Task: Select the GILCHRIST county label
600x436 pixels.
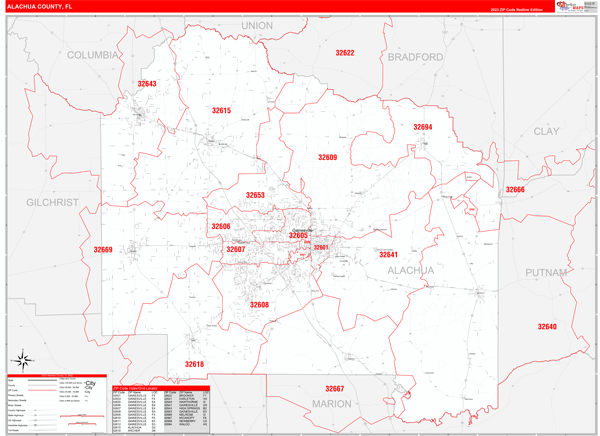Action: pos(53,202)
